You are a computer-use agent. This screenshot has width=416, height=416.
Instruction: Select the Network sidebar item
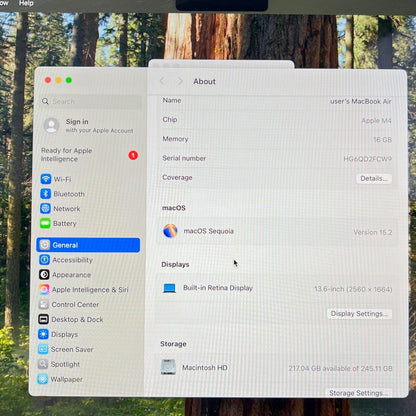[88, 208]
